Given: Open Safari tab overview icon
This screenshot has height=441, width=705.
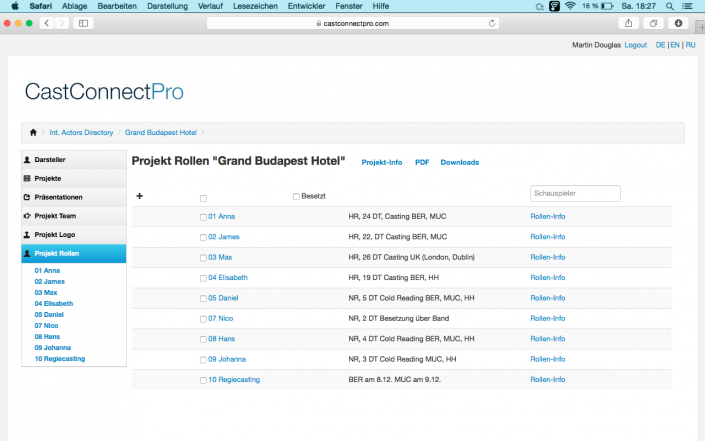Looking at the screenshot, I should tap(654, 22).
